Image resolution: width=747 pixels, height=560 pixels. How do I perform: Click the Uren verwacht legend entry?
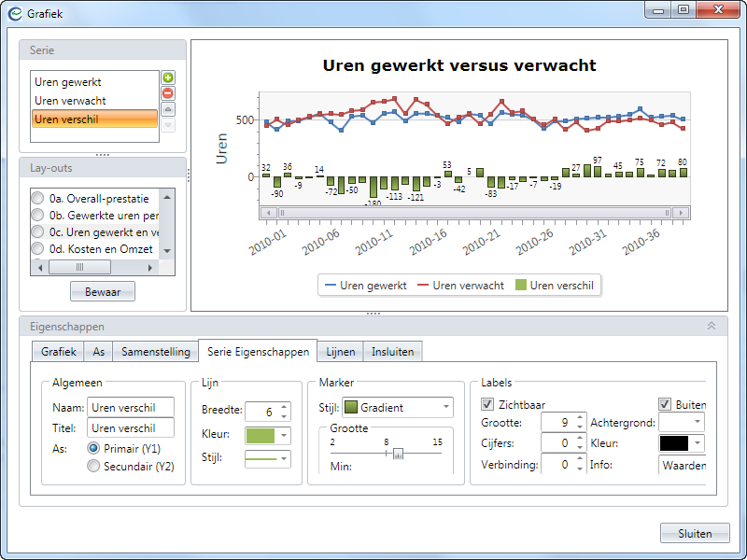(460, 286)
